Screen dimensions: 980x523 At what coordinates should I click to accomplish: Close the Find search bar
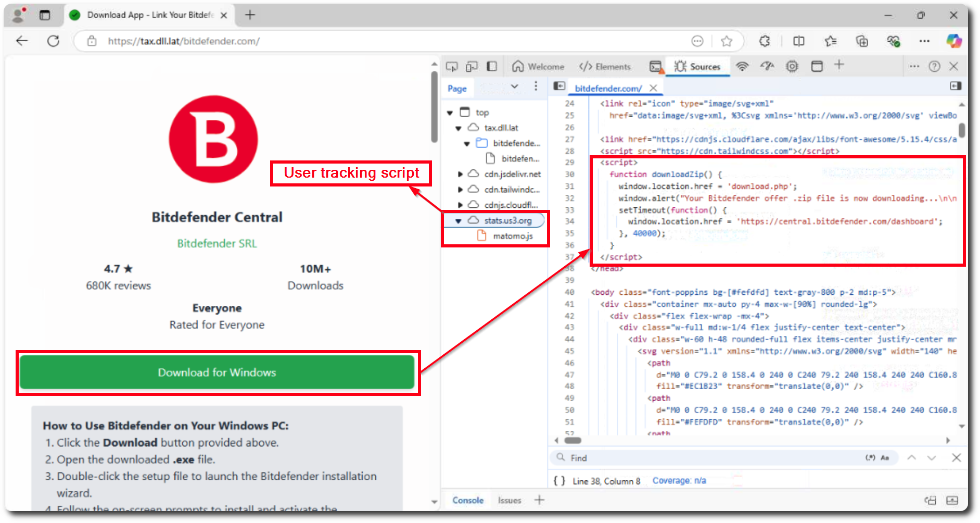click(956, 457)
